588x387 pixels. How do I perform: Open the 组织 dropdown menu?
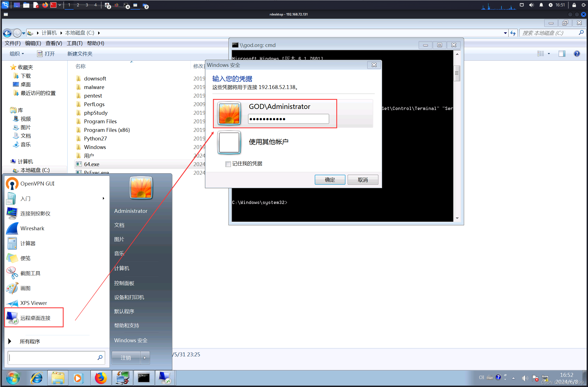(17, 54)
